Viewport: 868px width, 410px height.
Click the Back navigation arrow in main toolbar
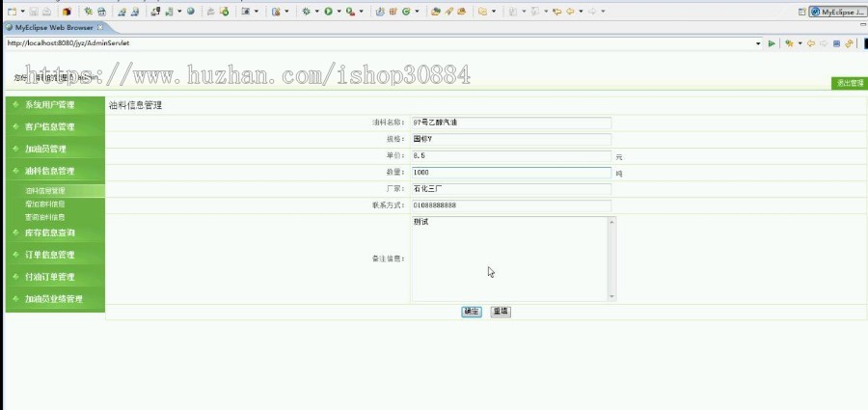point(570,11)
